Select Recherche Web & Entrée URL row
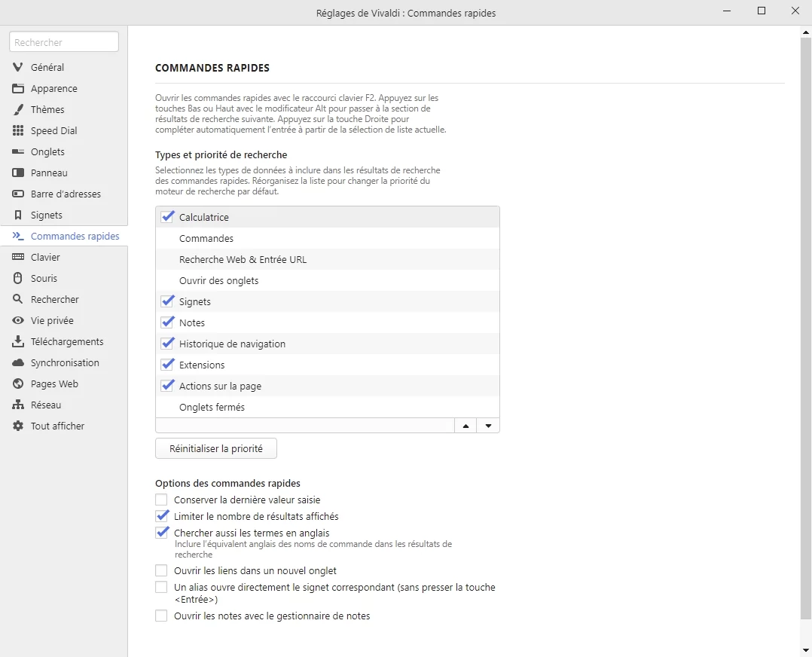The height and width of the screenshot is (657, 812). [327, 260]
